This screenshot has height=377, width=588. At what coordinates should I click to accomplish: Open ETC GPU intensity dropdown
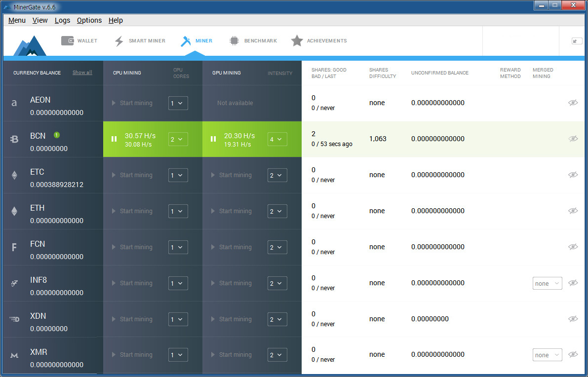click(277, 175)
